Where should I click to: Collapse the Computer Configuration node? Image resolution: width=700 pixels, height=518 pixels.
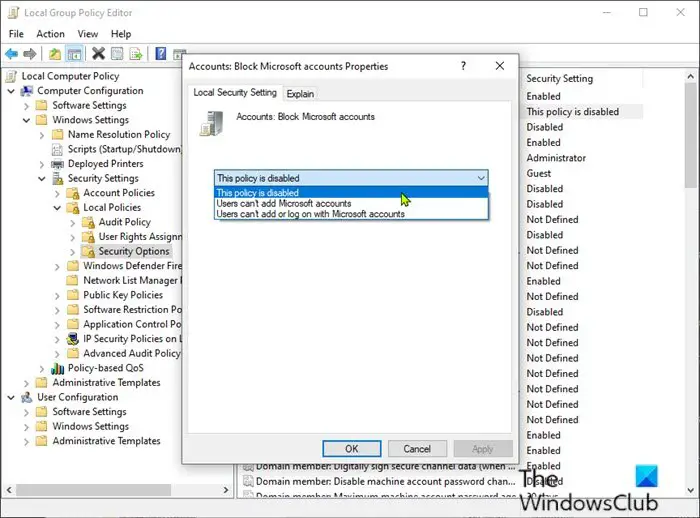(x=11, y=91)
